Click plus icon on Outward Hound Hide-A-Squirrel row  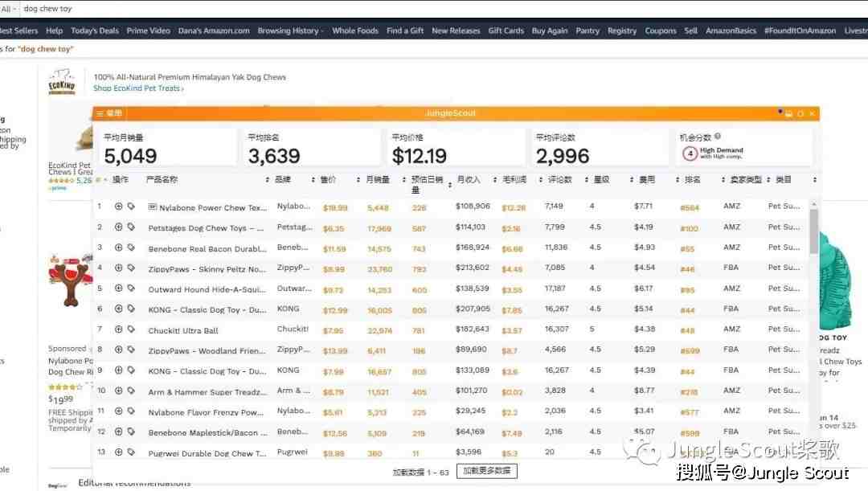pos(118,288)
